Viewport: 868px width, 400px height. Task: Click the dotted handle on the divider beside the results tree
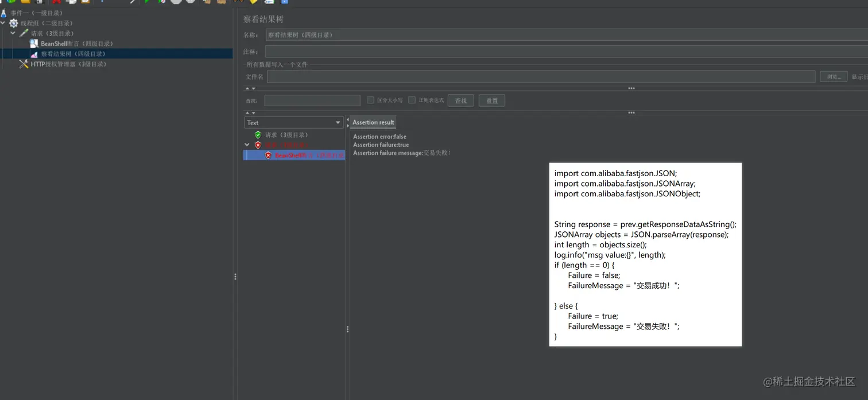tap(347, 329)
